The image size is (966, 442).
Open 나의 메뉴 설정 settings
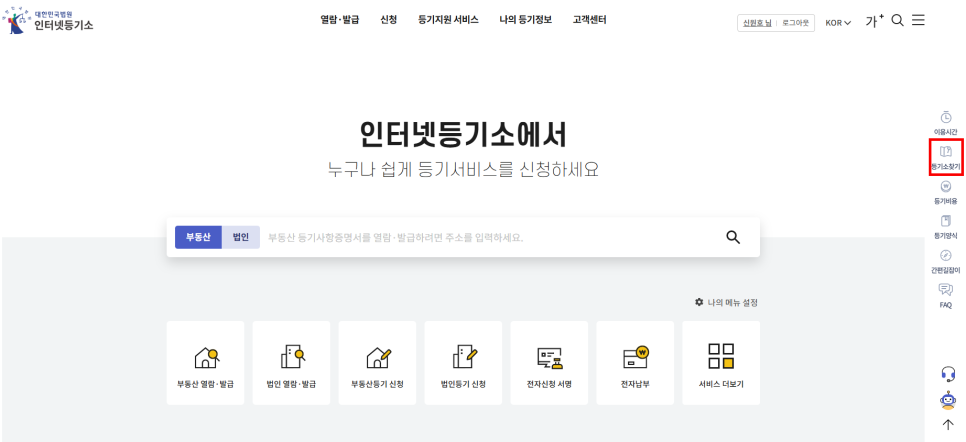pyautogui.click(x=733, y=302)
